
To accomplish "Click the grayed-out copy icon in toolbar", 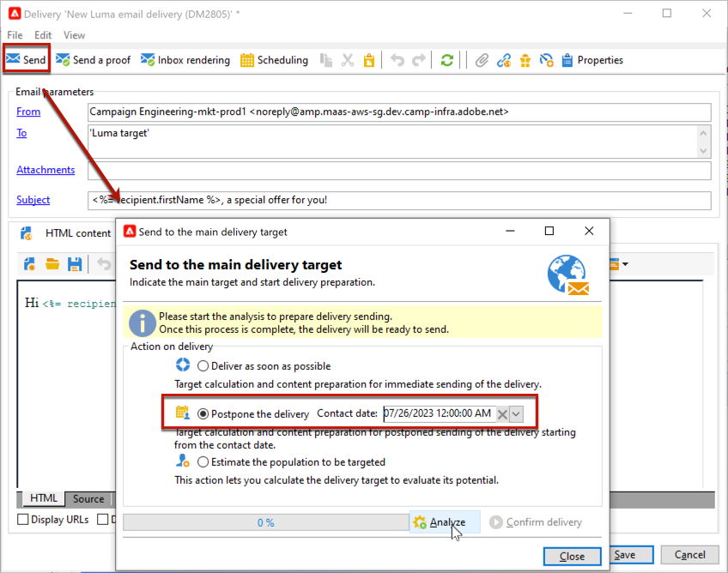I will tap(326, 60).
